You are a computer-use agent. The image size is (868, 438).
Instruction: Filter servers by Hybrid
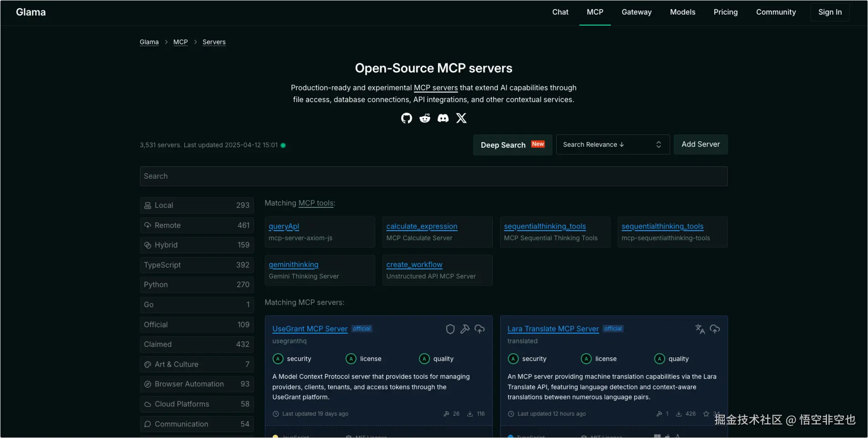(197, 245)
